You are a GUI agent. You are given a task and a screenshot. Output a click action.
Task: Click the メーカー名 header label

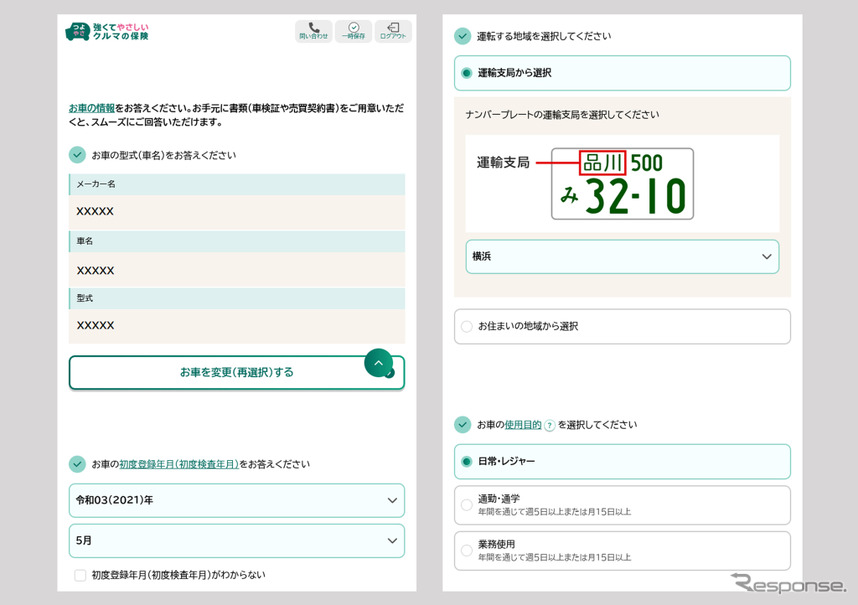point(96,184)
